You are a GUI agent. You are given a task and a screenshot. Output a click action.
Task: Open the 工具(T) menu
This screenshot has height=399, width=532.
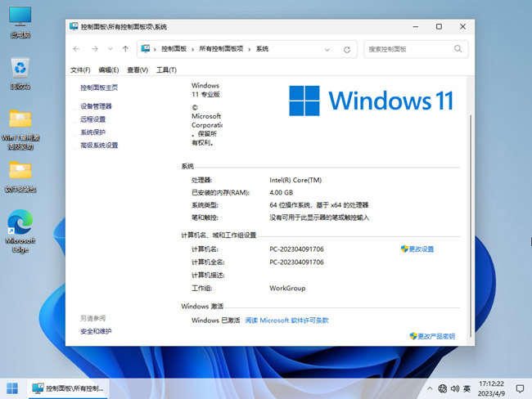pyautogui.click(x=166, y=69)
